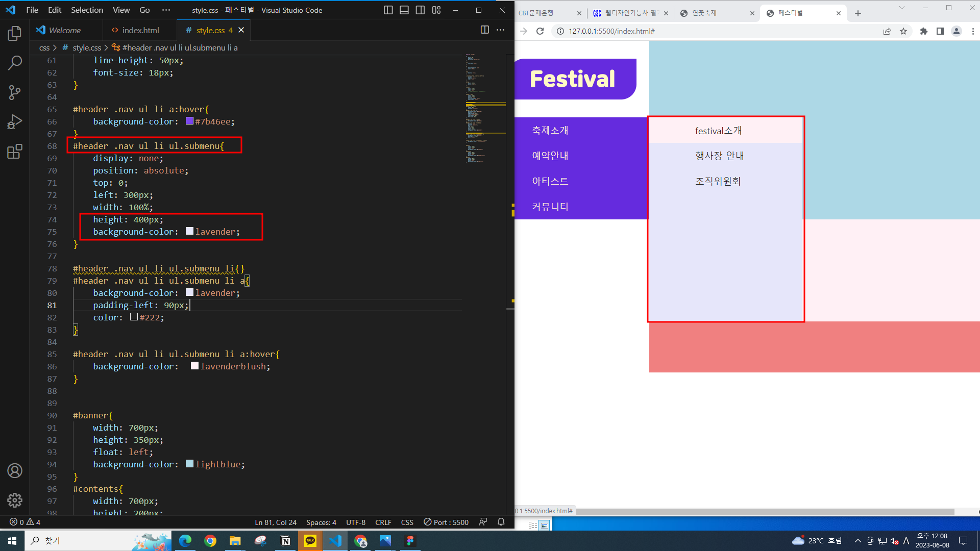Toggle Primary Side Bar layout button
Screen dimensions: 980x551
pos(388,10)
